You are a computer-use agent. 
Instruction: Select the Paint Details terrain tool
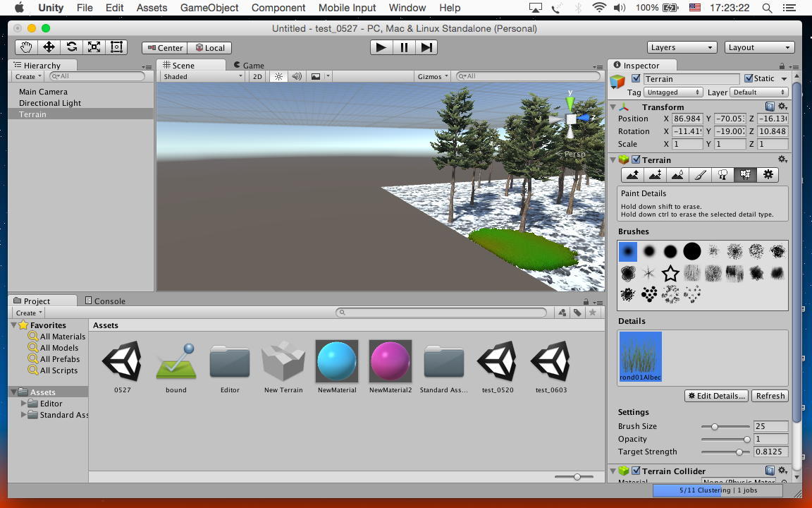click(745, 175)
